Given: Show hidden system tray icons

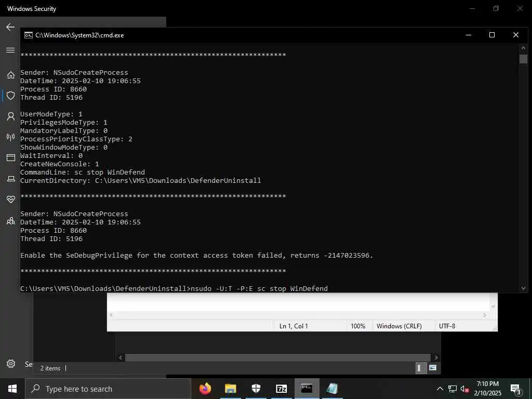Looking at the screenshot, I should (x=440, y=389).
